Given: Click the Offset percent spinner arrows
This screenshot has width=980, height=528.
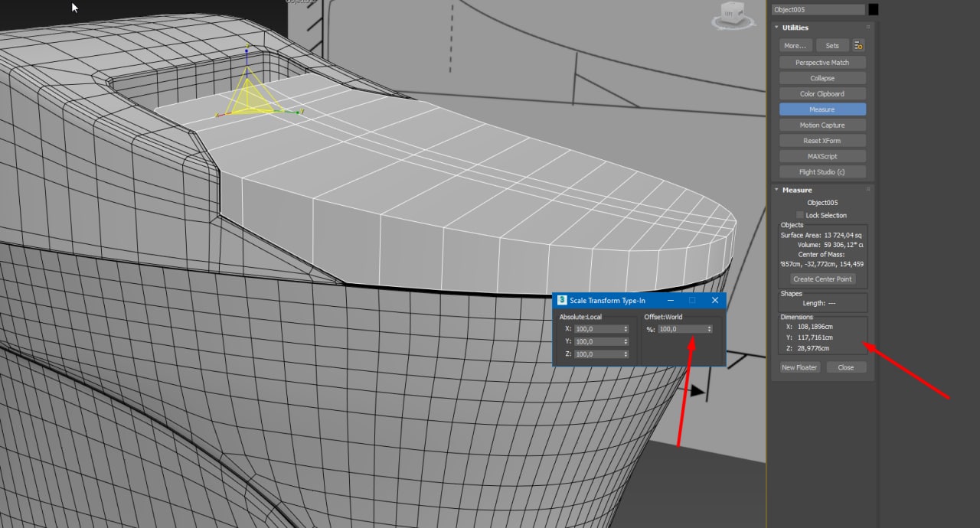Looking at the screenshot, I should [710, 329].
